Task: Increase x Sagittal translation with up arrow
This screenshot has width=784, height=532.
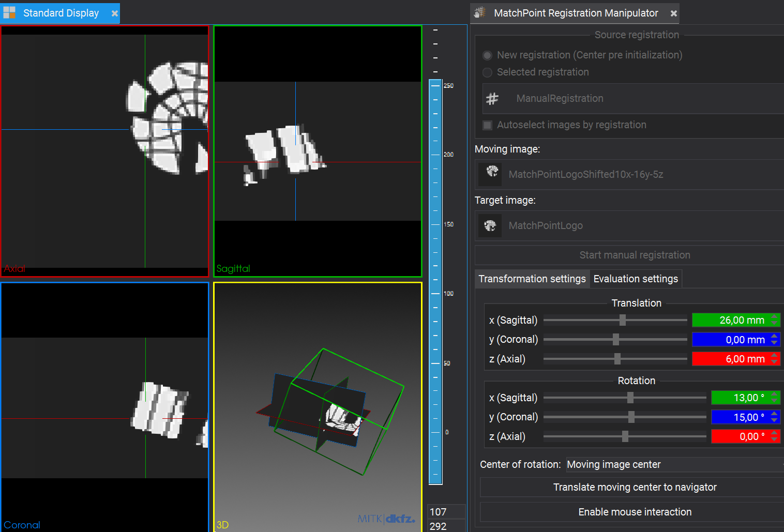Action: (x=774, y=317)
